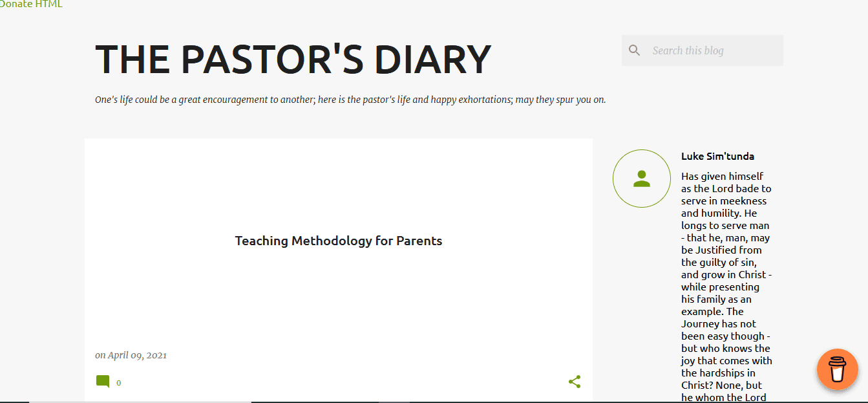This screenshot has width=868, height=403.
Task: Open the Donate HTML link
Action: 31,4
